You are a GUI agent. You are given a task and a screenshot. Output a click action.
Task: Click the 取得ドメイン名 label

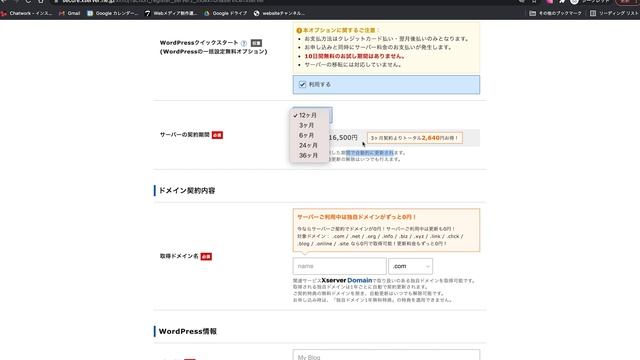(x=179, y=256)
